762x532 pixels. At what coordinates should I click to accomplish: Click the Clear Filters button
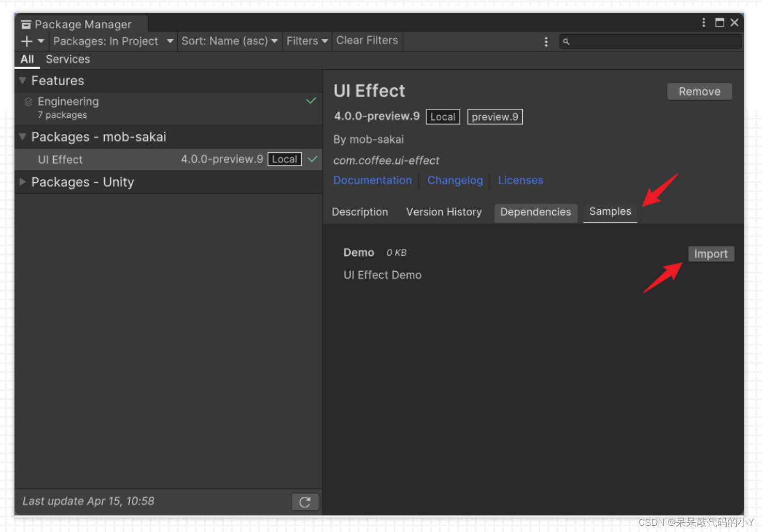tap(367, 41)
